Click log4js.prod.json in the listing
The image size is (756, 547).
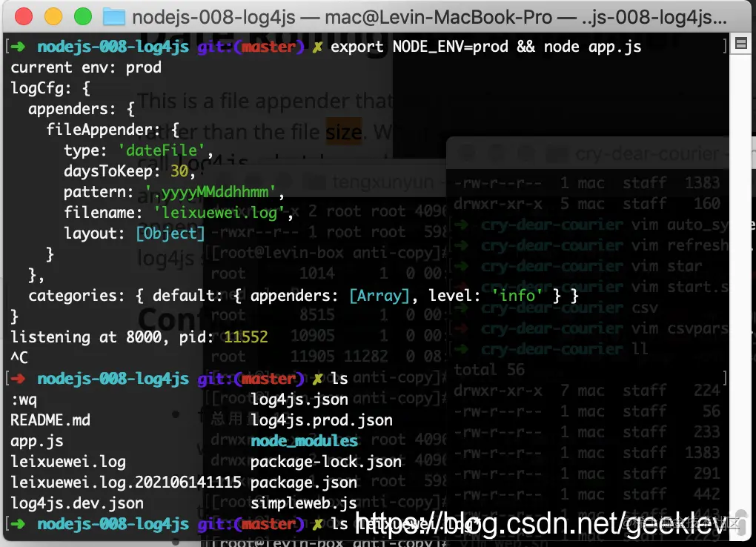[321, 420]
